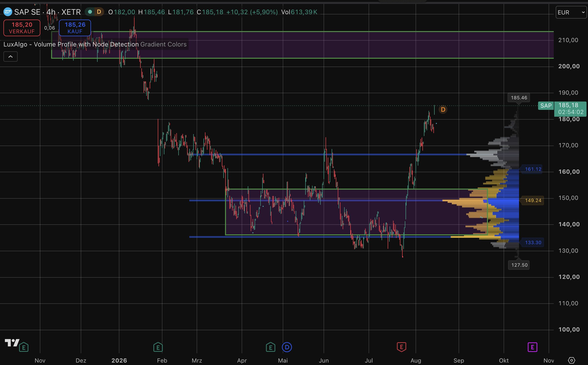Click the high value H185,46 in the header
Image resolution: width=588 pixels, height=365 pixels.
151,12
